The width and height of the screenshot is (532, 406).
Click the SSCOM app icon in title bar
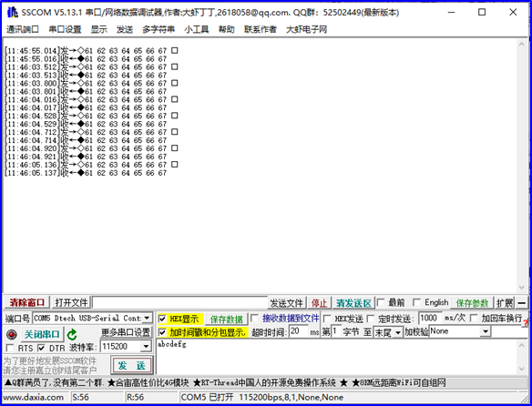[x=12, y=13]
